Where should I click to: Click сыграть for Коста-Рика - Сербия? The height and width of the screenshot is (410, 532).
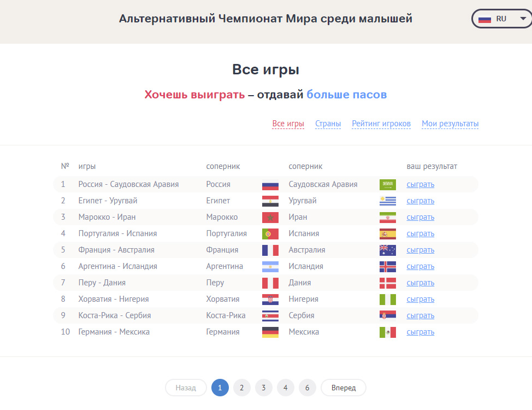[421, 315]
